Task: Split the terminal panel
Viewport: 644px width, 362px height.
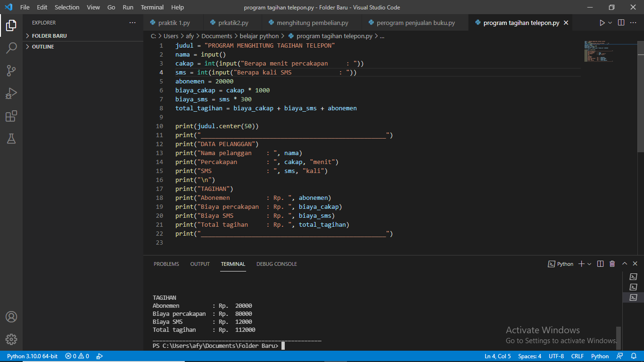Action: [600, 264]
